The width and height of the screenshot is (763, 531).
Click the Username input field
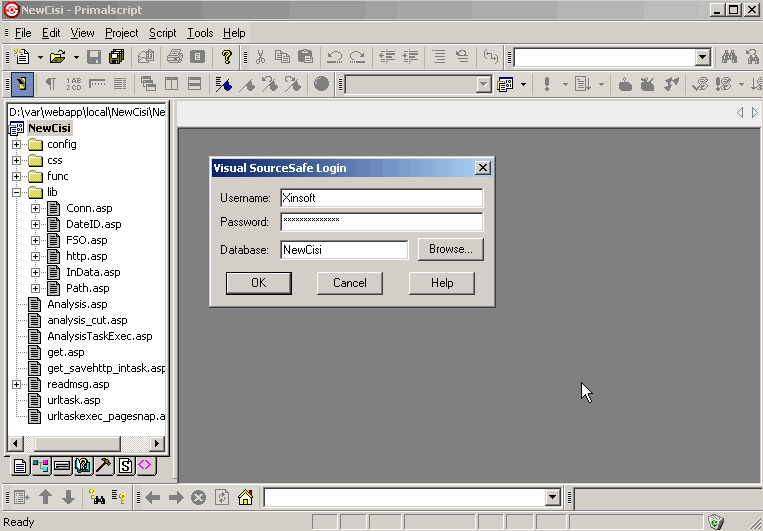tap(382, 198)
